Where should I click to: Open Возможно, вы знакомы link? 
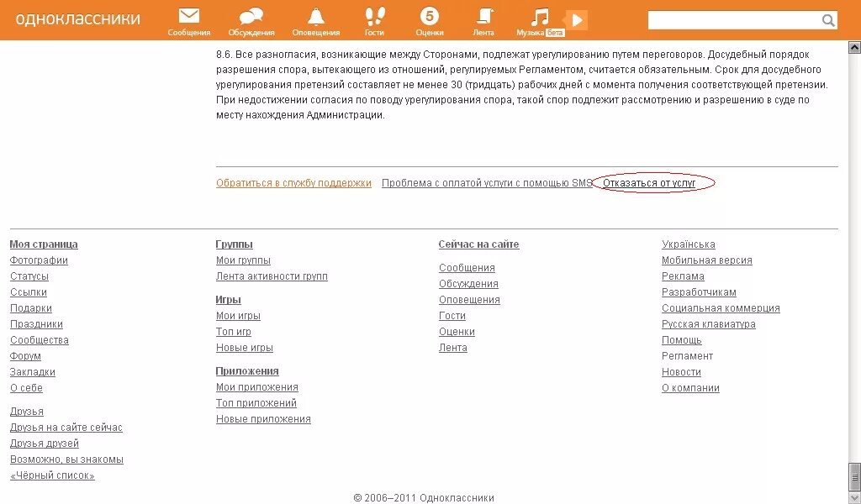tap(66, 459)
